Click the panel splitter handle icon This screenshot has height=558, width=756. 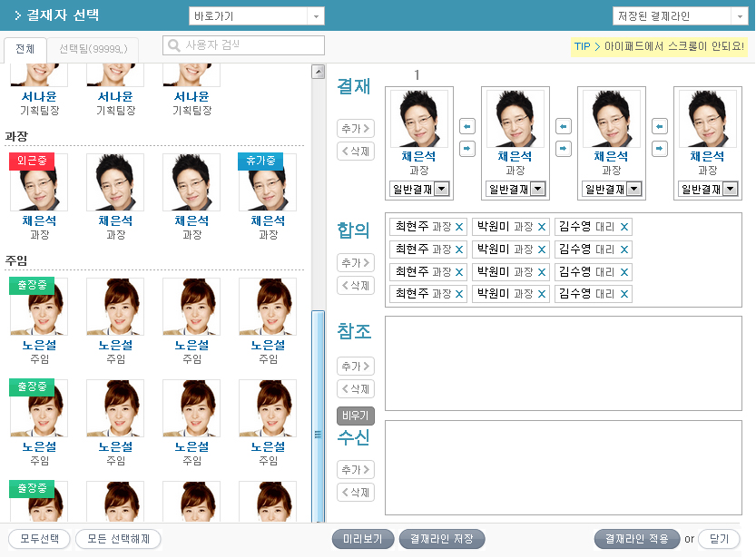point(318,435)
